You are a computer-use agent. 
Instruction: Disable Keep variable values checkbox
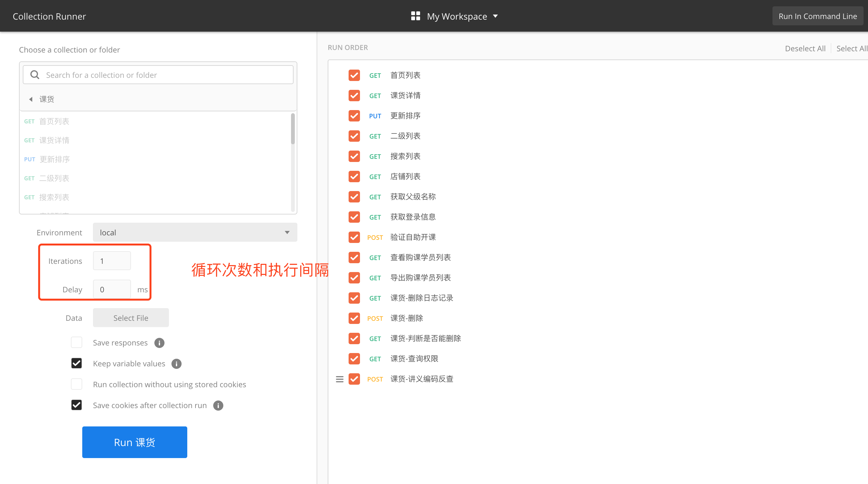coord(76,363)
